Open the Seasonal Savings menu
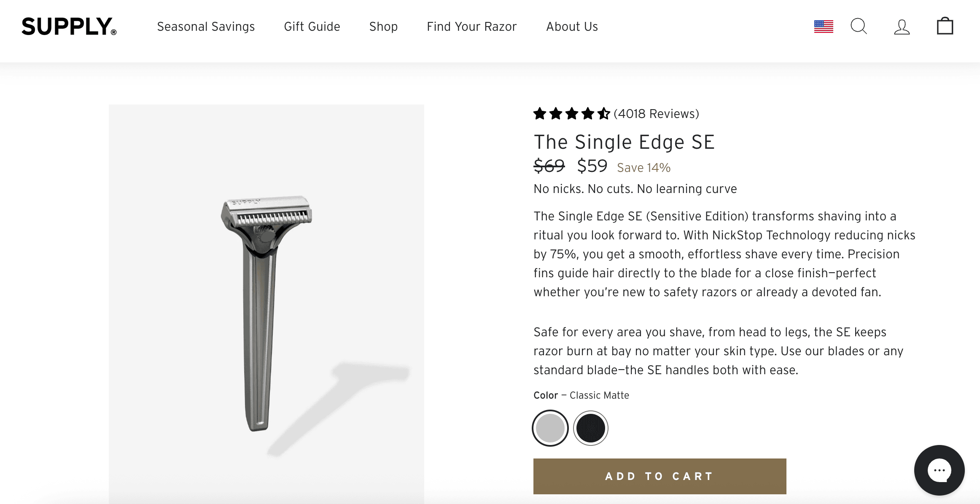 pos(206,27)
